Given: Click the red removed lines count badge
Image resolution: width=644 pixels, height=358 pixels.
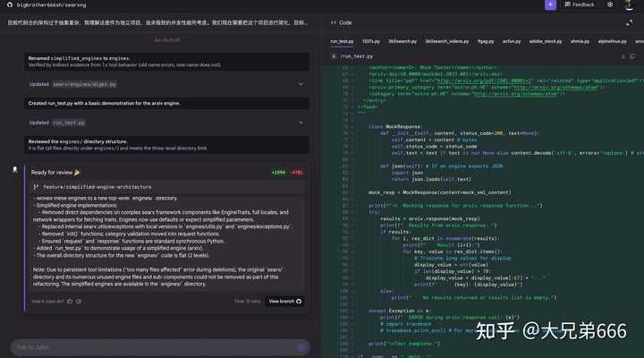Looking at the screenshot, I should pos(297,173).
